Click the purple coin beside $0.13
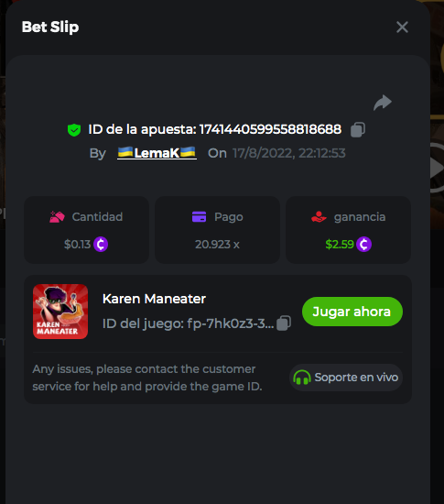The image size is (444, 504). tap(101, 245)
